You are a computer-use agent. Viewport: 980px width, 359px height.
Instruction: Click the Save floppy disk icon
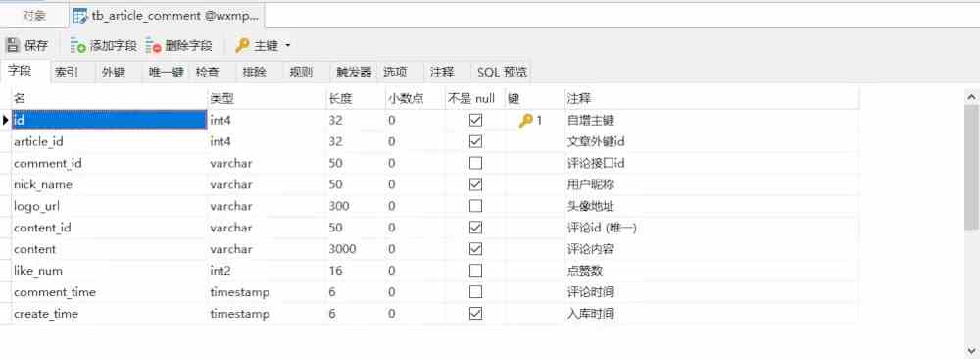point(12,46)
